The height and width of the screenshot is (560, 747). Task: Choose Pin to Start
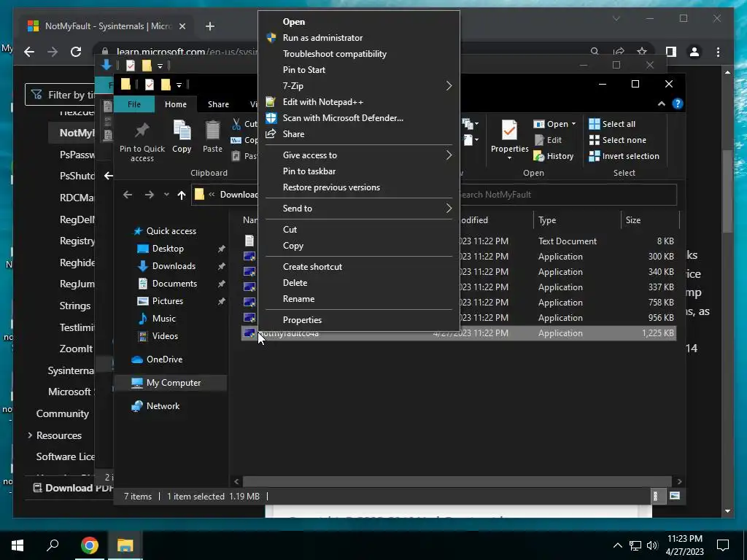click(x=304, y=69)
